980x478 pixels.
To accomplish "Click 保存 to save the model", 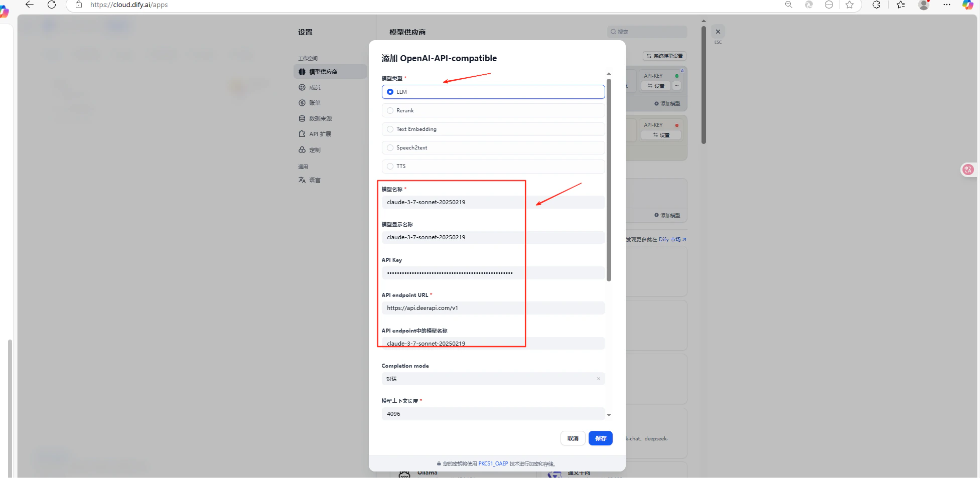I will click(601, 438).
